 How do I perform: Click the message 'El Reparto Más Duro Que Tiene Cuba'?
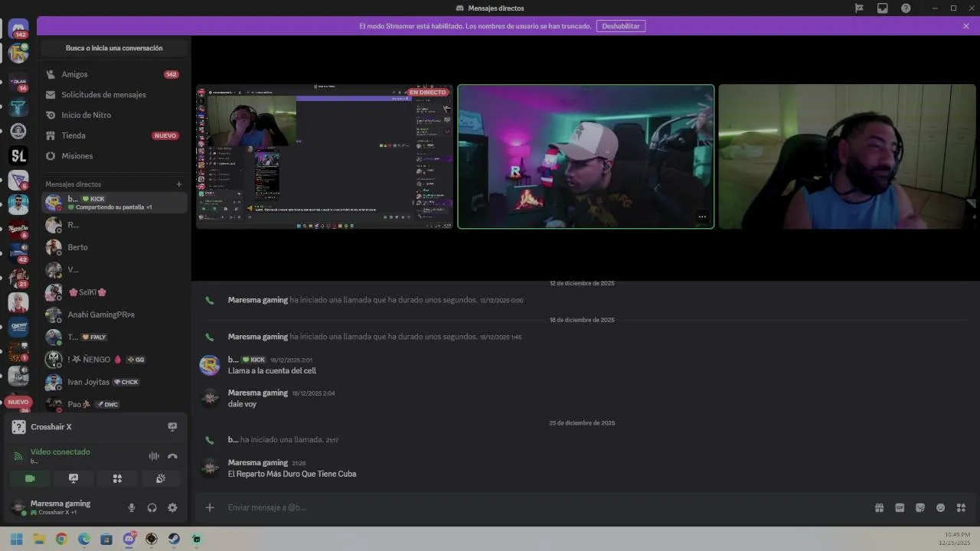pos(292,474)
